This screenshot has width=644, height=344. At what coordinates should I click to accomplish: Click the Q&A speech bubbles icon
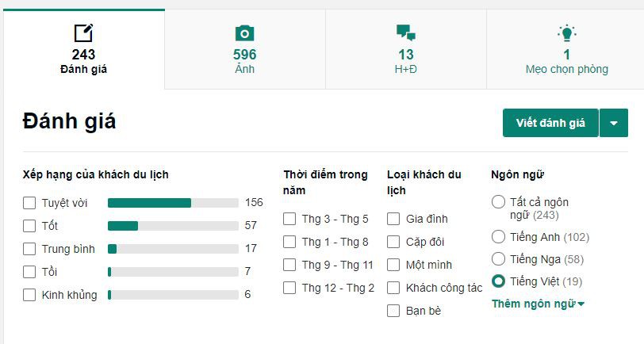coord(406,32)
